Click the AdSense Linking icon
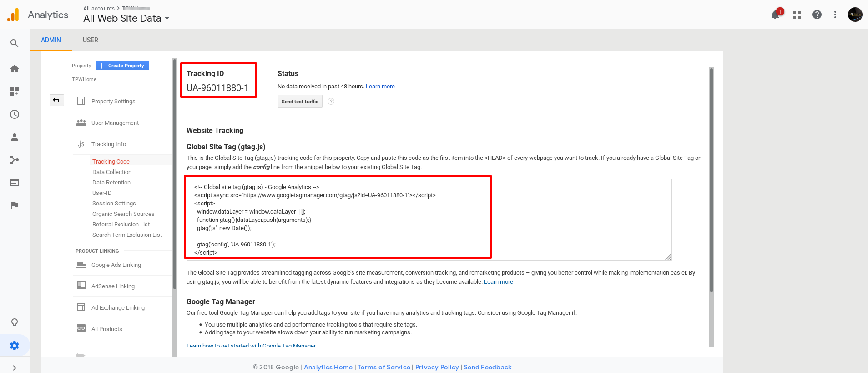This screenshot has height=373, width=868. point(81,286)
